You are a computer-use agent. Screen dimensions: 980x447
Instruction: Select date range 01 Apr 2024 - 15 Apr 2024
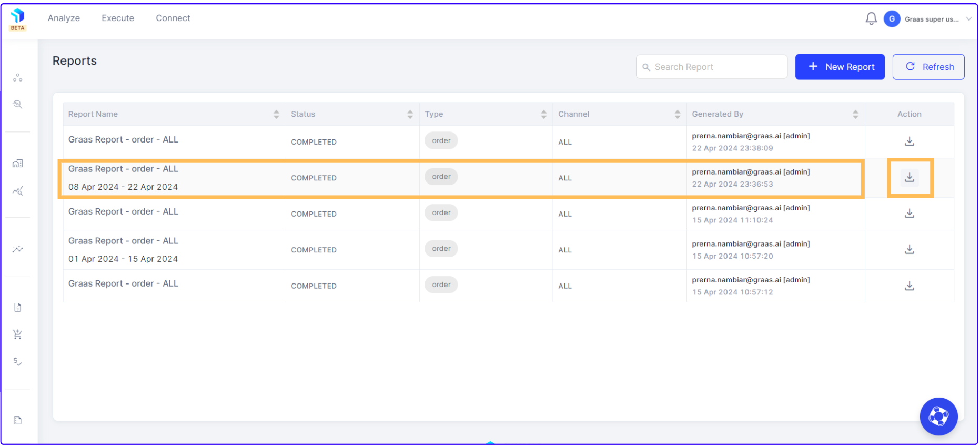pos(123,259)
